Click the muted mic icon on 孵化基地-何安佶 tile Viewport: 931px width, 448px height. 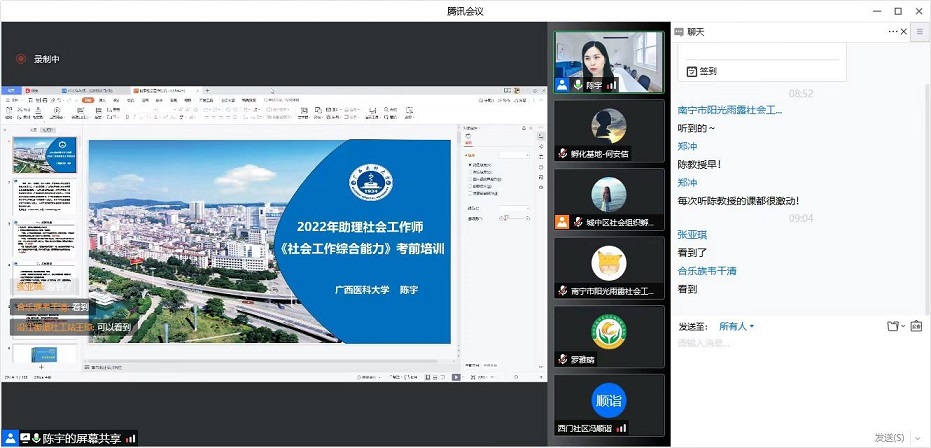coord(564,154)
